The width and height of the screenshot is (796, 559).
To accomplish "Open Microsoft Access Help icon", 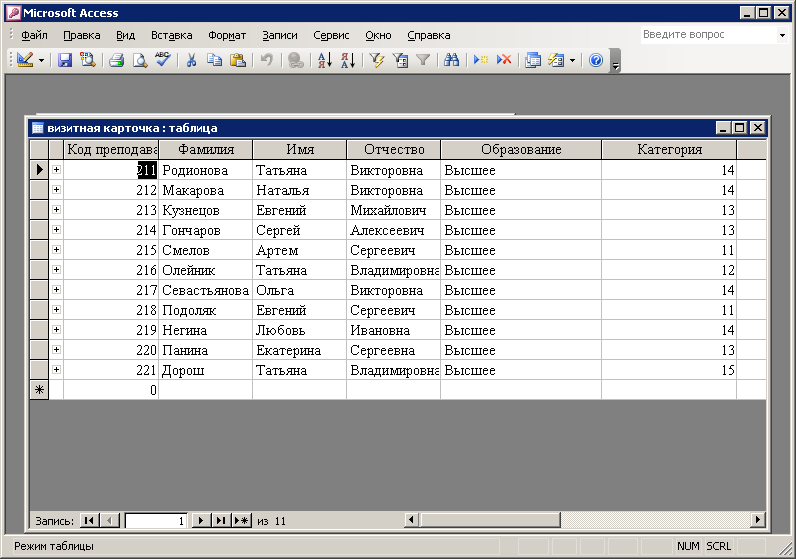I will (595, 60).
